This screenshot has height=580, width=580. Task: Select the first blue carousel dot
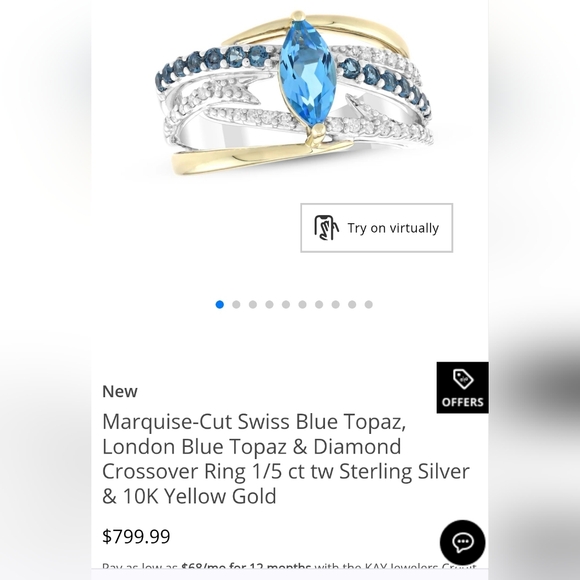(x=220, y=304)
